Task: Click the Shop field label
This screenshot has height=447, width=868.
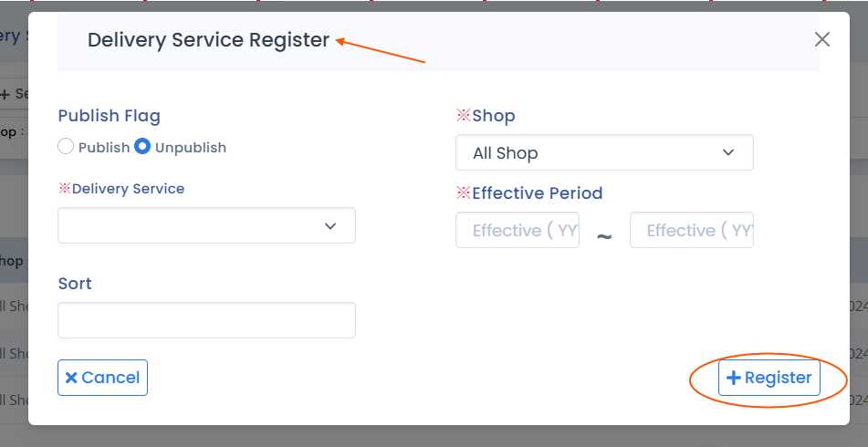Action: pyautogui.click(x=493, y=116)
